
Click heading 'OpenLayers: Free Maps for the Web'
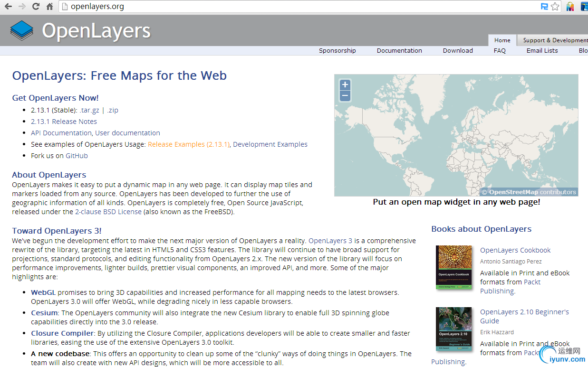119,75
